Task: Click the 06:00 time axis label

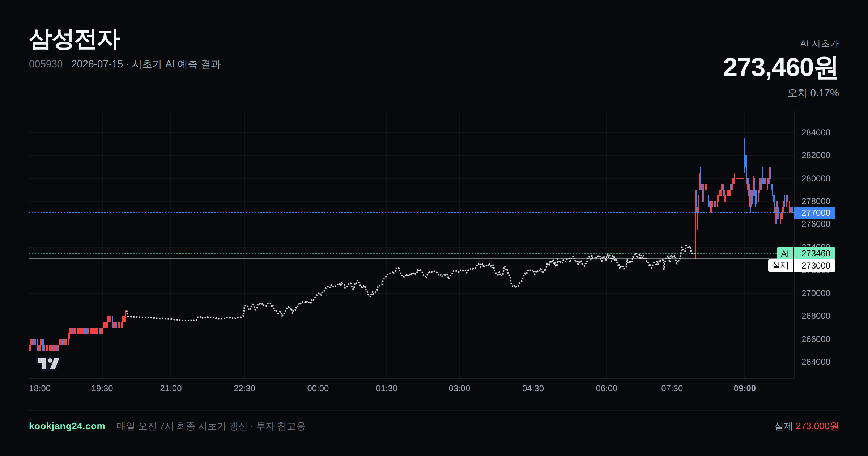Action: coord(607,388)
